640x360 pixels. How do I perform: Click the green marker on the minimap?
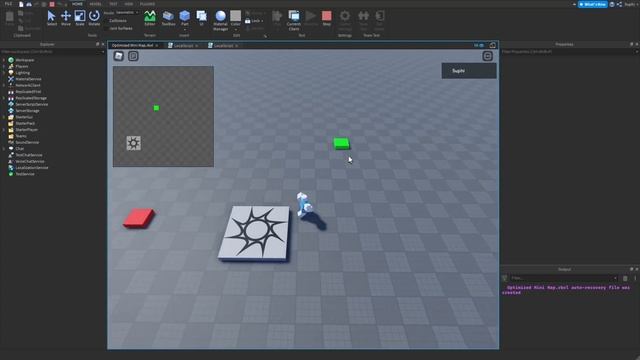pos(156,108)
